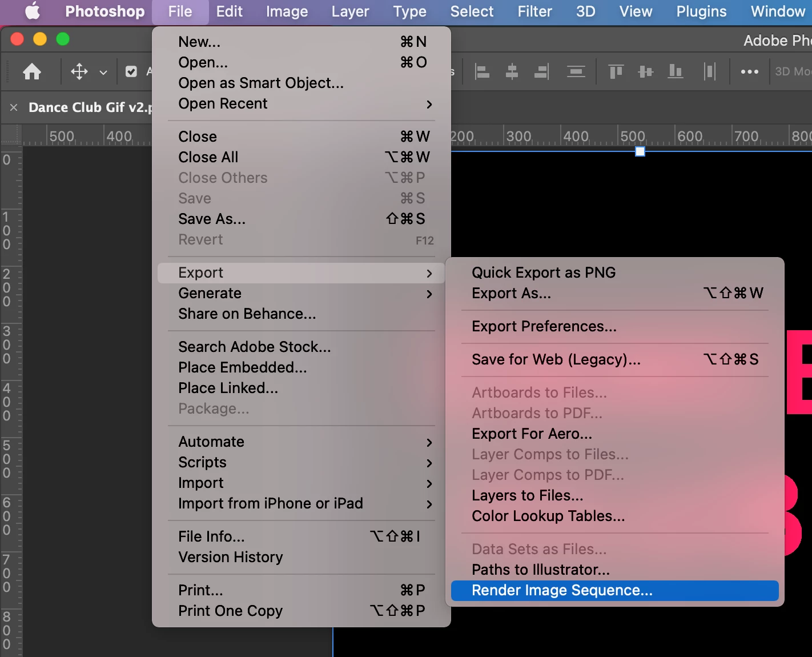Choose Render Image Sequence...
The width and height of the screenshot is (812, 657).
(x=615, y=590)
